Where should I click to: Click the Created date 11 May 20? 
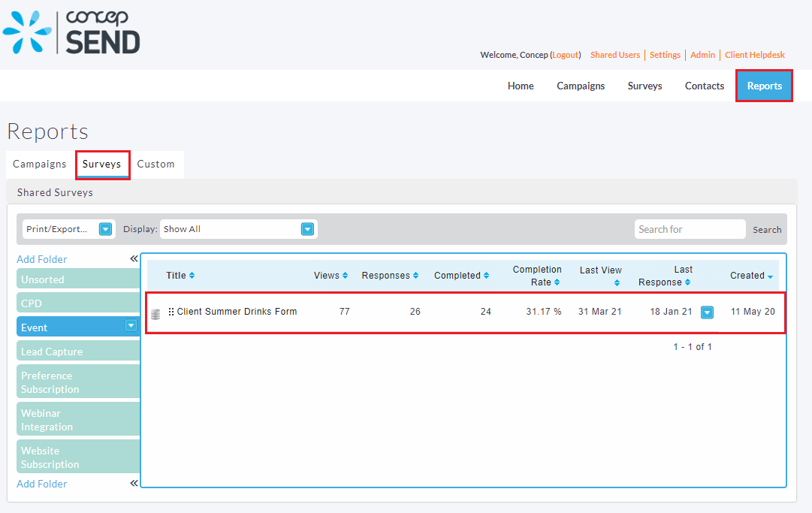coord(753,312)
